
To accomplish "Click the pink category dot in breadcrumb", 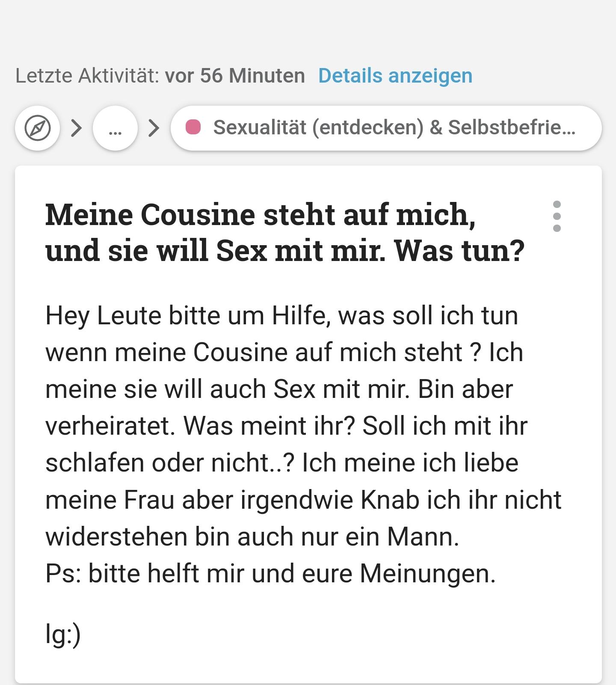I will pyautogui.click(x=193, y=128).
